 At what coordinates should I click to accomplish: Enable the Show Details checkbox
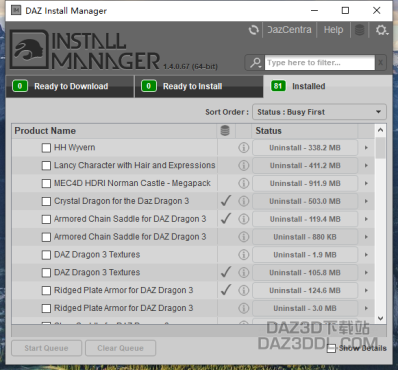(x=331, y=349)
